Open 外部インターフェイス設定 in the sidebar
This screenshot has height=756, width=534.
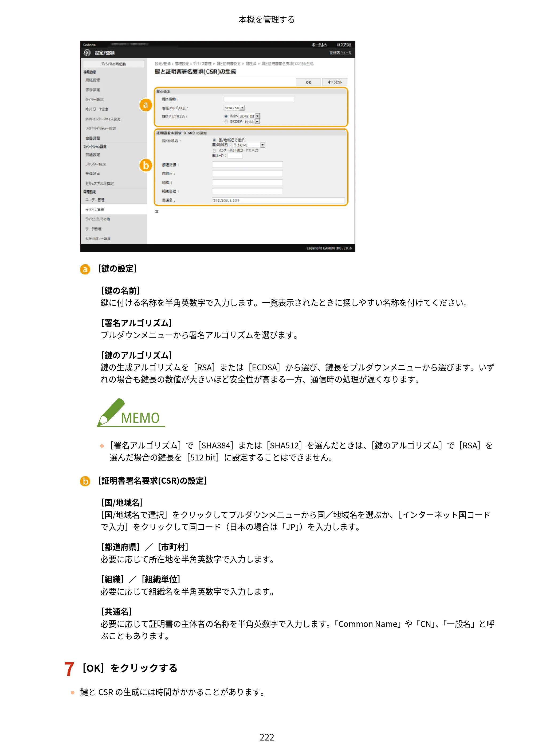(103, 119)
